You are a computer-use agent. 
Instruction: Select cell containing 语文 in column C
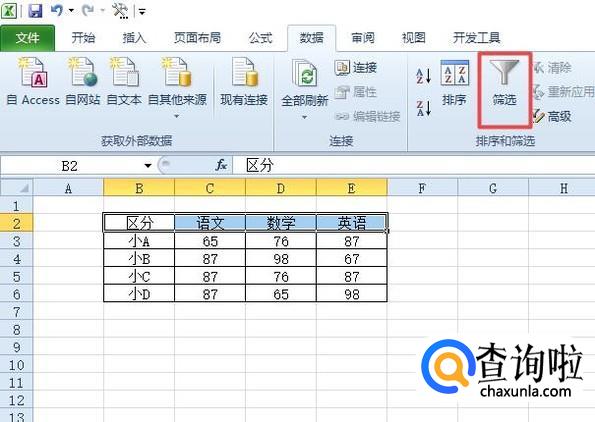click(210, 223)
